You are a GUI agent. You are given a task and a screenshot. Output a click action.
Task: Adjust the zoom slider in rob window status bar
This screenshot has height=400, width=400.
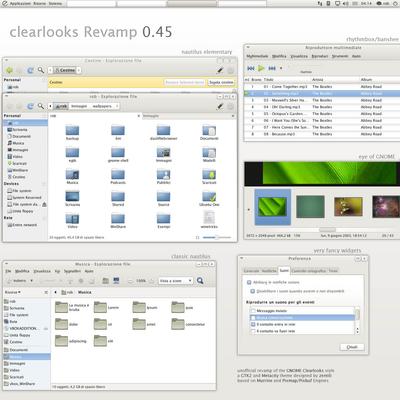(x=217, y=237)
